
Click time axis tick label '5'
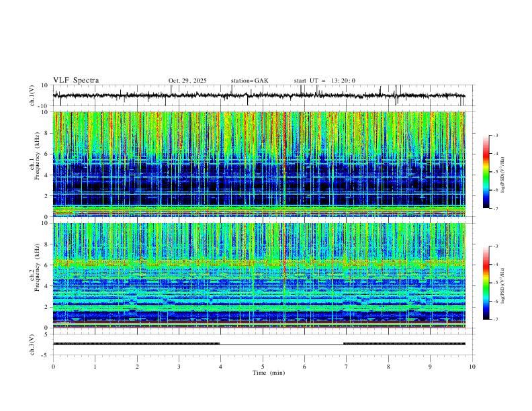tap(263, 367)
